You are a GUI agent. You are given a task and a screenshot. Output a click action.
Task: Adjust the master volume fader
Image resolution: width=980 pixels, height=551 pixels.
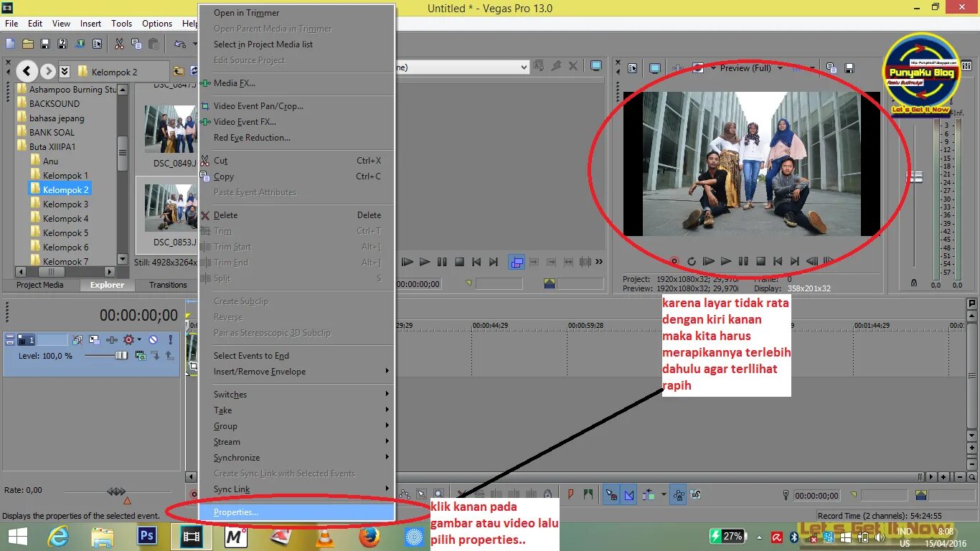[915, 176]
